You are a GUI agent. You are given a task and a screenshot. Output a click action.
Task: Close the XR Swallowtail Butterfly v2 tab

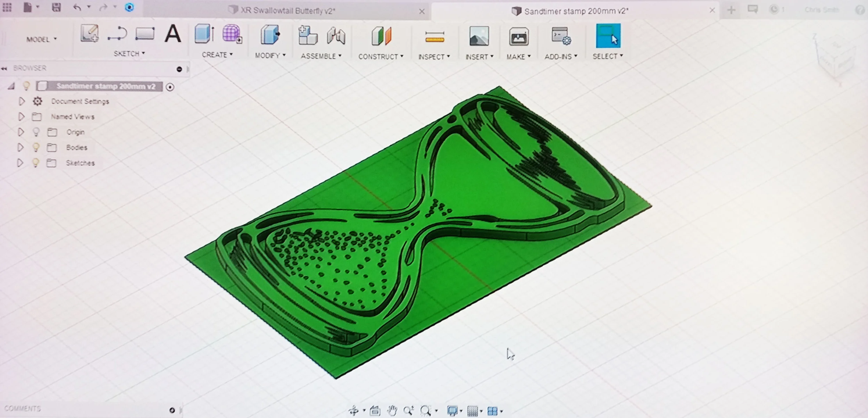click(422, 11)
